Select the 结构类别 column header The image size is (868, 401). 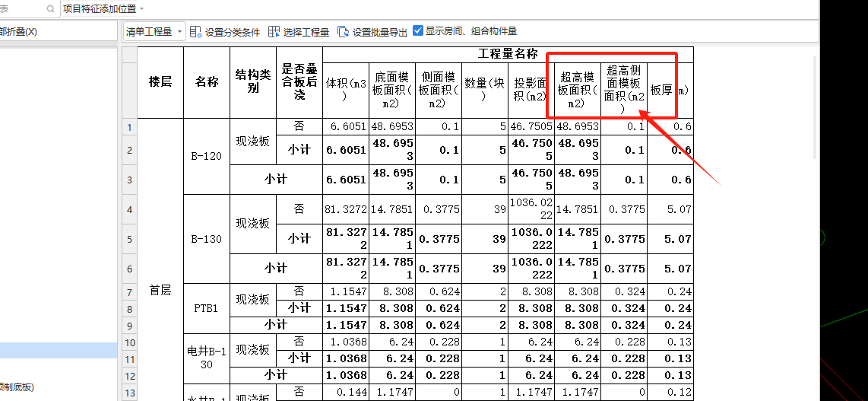(x=253, y=82)
